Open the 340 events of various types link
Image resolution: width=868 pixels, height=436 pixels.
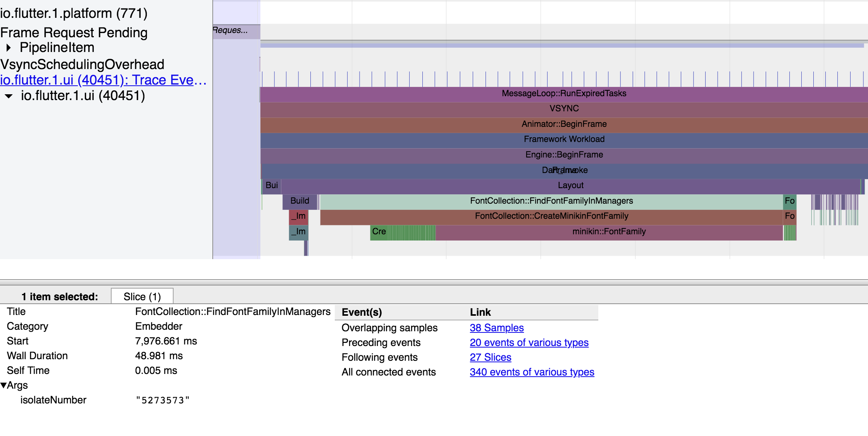[x=532, y=372]
